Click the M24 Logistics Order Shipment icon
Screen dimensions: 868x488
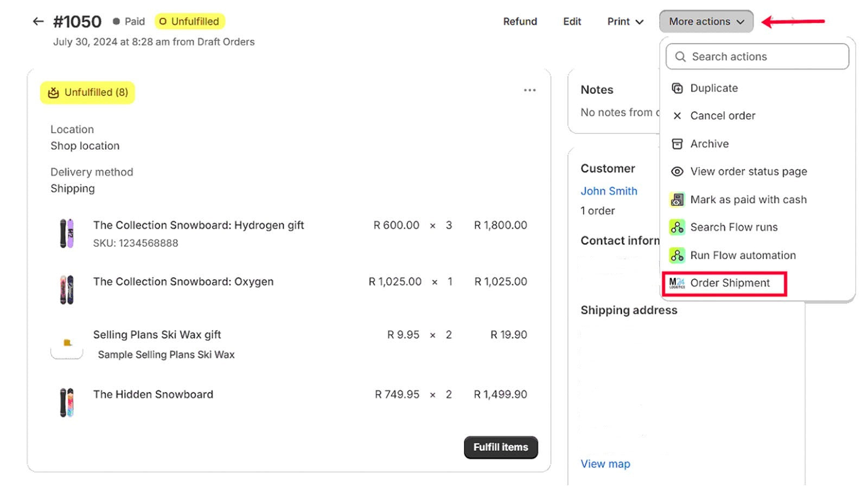click(677, 283)
